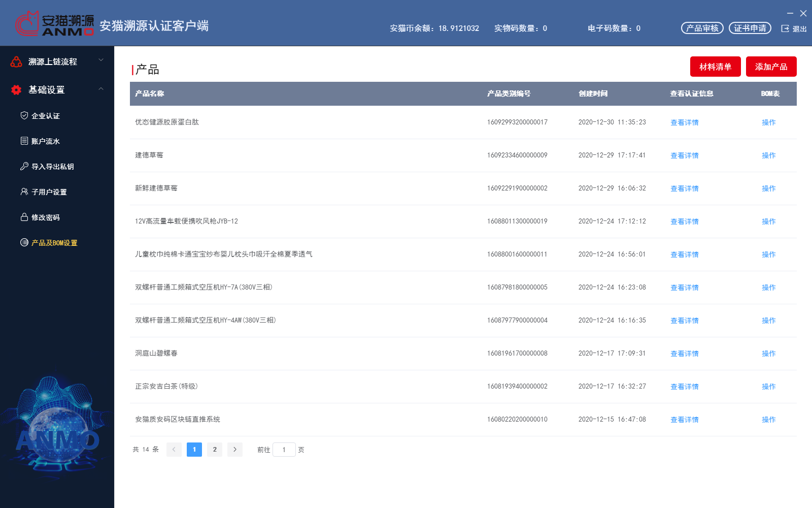Open 修改密码 in the sidebar
The image size is (812, 508).
46,217
